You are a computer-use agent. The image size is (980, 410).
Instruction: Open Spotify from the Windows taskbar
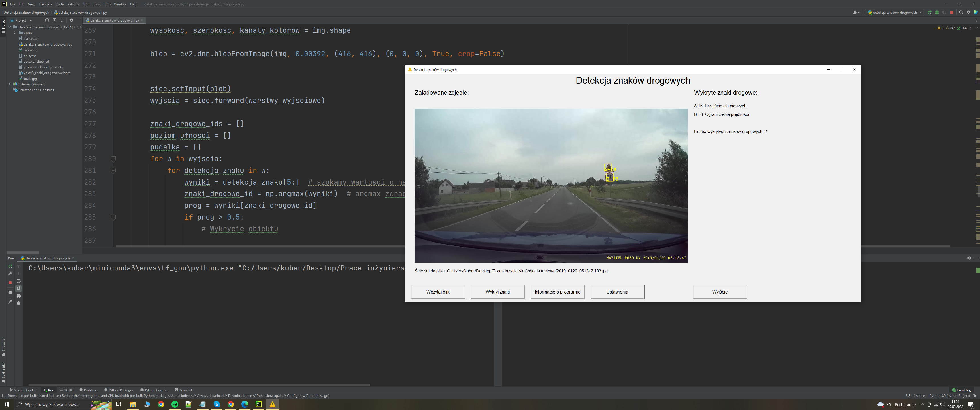(x=175, y=404)
